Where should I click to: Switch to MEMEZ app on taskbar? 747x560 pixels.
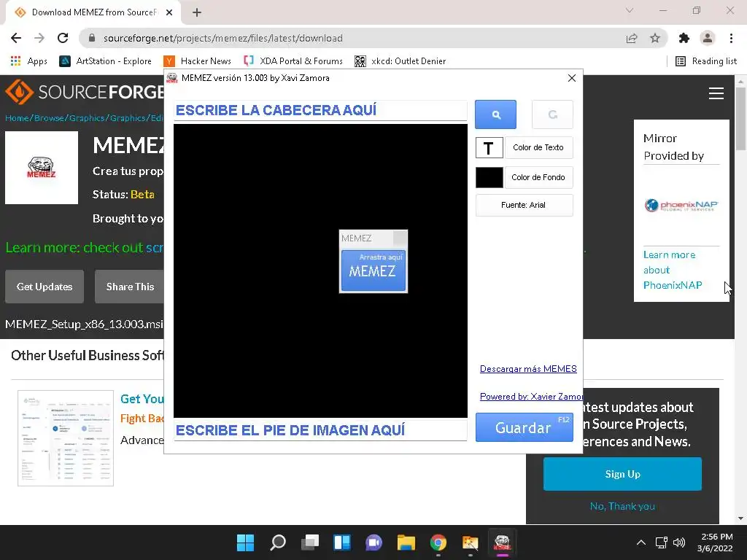(x=502, y=542)
